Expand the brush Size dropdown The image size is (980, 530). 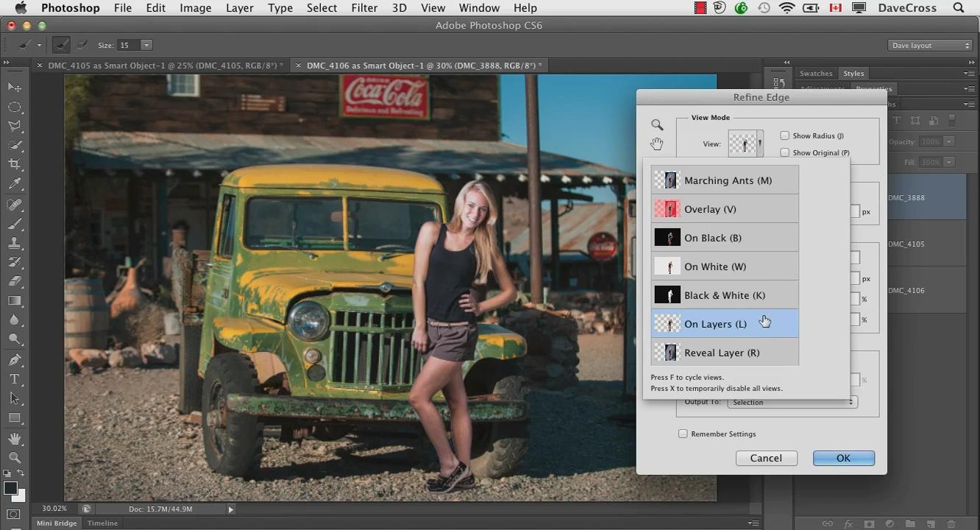tap(146, 46)
